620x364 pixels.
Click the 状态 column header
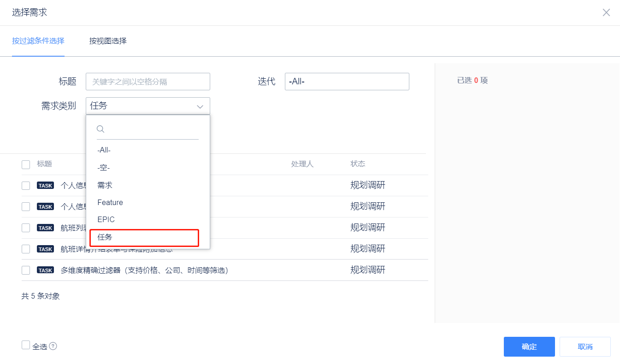point(358,164)
